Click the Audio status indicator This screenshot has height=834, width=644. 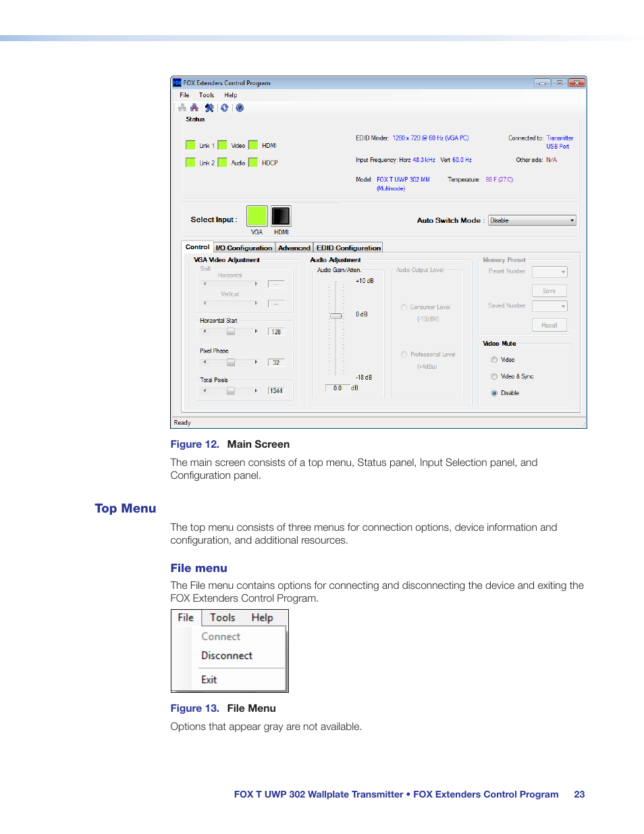pos(222,162)
